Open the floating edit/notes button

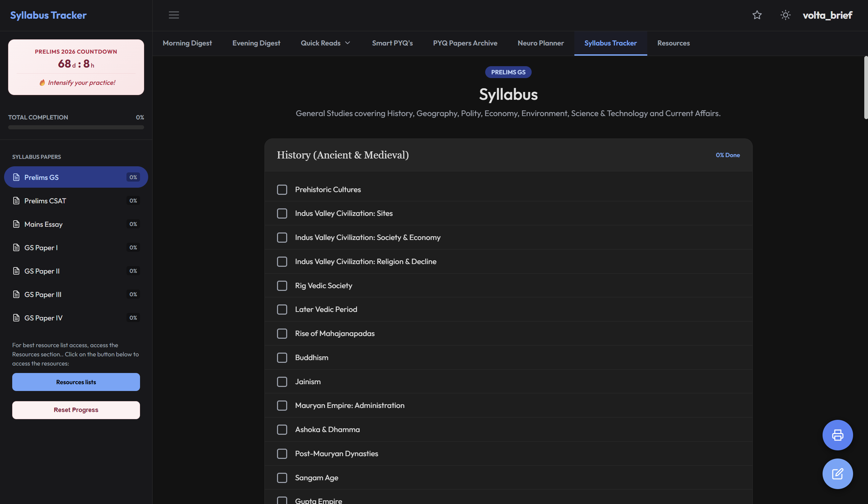pyautogui.click(x=838, y=474)
